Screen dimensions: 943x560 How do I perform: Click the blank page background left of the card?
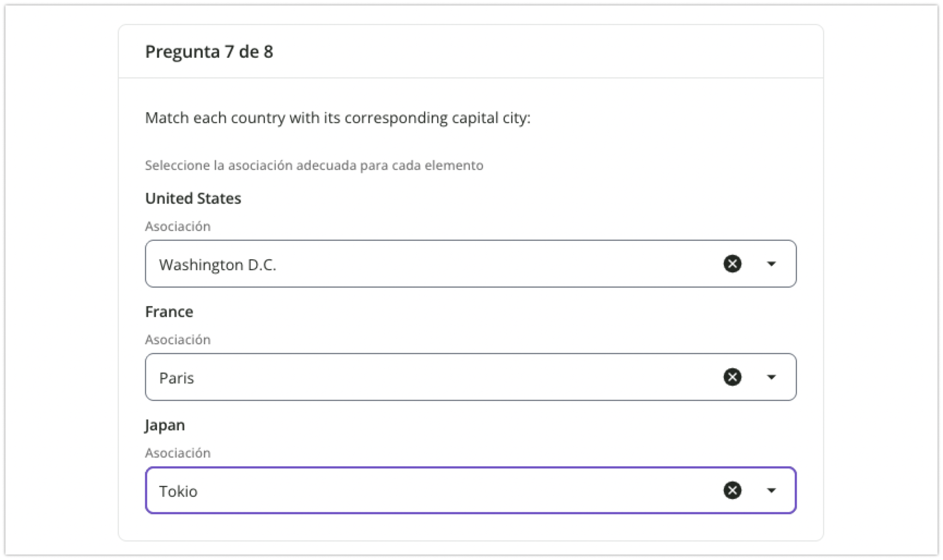[60, 272]
